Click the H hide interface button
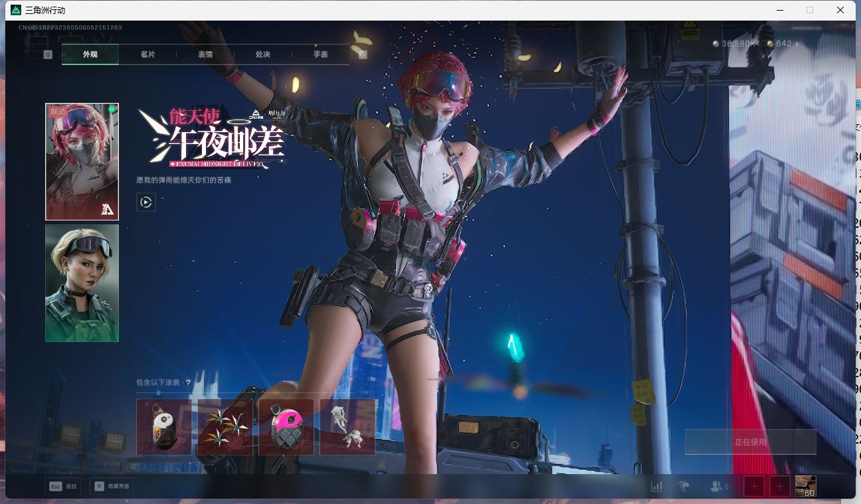The width and height of the screenshot is (861, 504). [x=111, y=486]
